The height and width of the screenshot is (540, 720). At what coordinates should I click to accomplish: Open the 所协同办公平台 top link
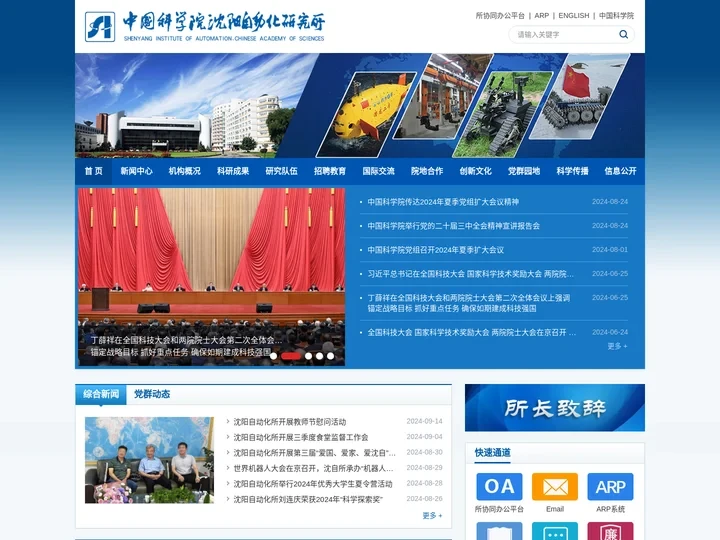500,16
